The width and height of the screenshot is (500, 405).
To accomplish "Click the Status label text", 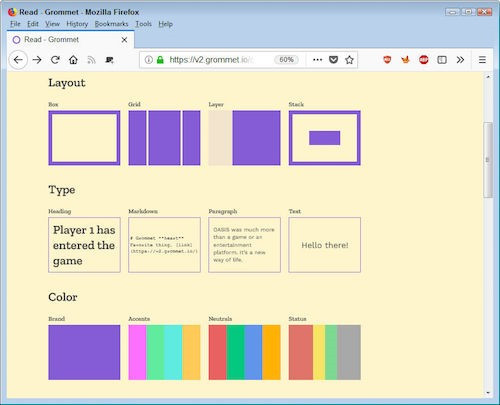I will pos(297,319).
